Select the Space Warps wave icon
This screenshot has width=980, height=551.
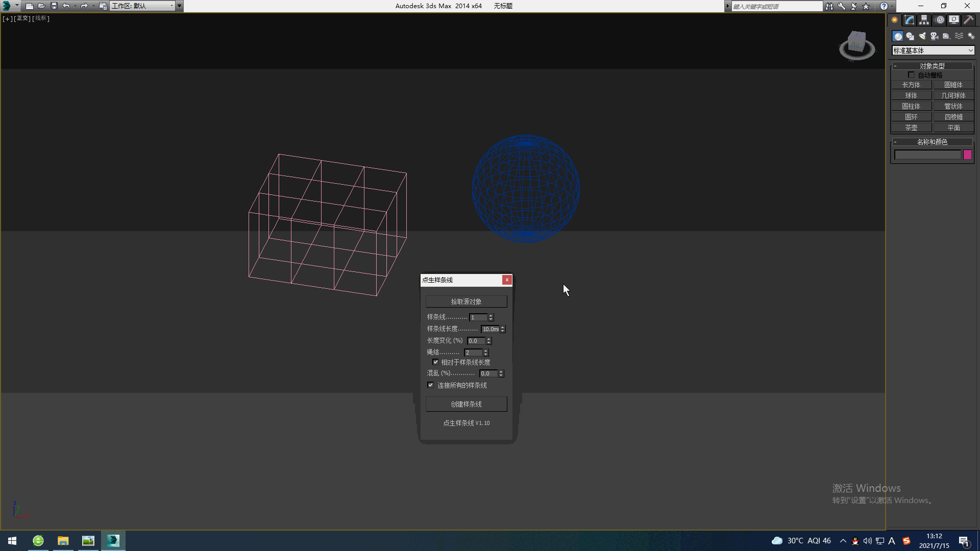click(959, 36)
